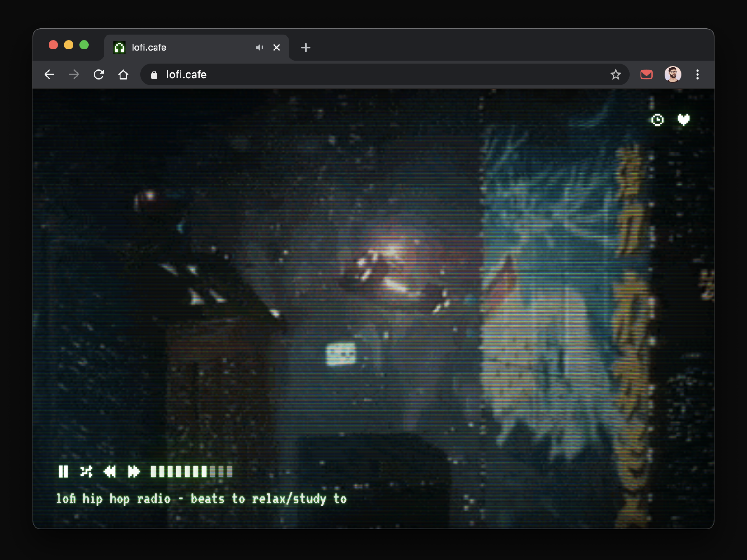Open Chrome three-dot menu

click(x=698, y=75)
